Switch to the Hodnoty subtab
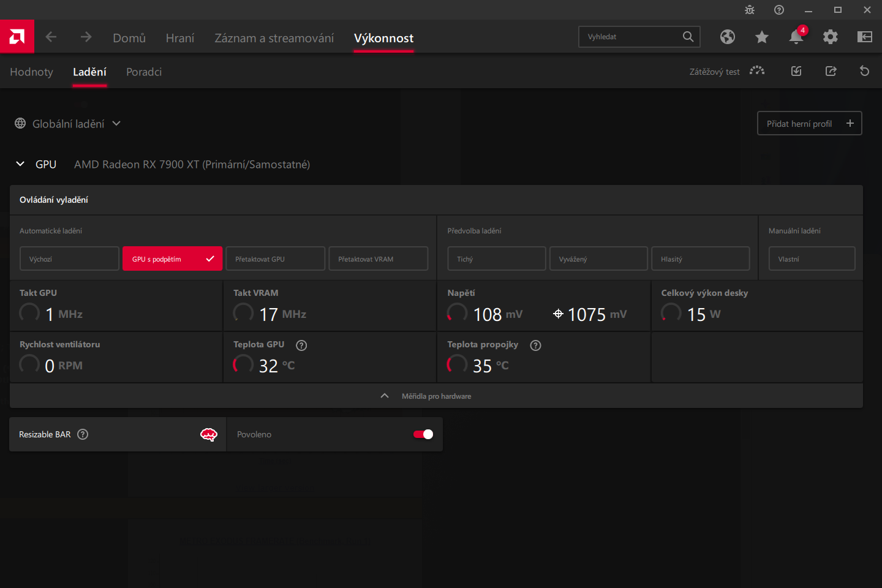 pos(32,72)
